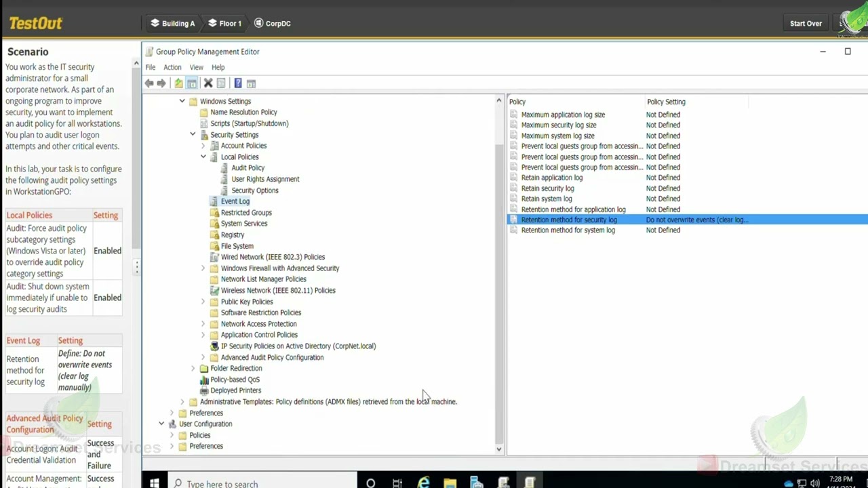Screen dimensions: 868x488
Task: Expand the Folder Redirection node
Action: pyautogui.click(x=193, y=368)
